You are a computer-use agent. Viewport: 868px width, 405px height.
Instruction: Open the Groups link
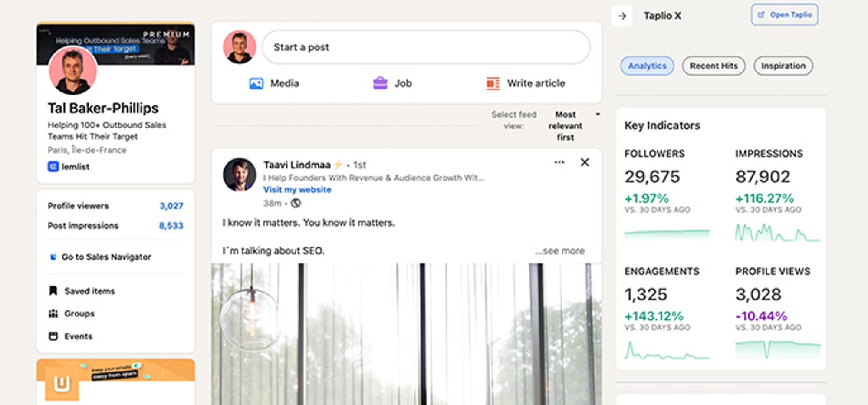[x=79, y=313]
